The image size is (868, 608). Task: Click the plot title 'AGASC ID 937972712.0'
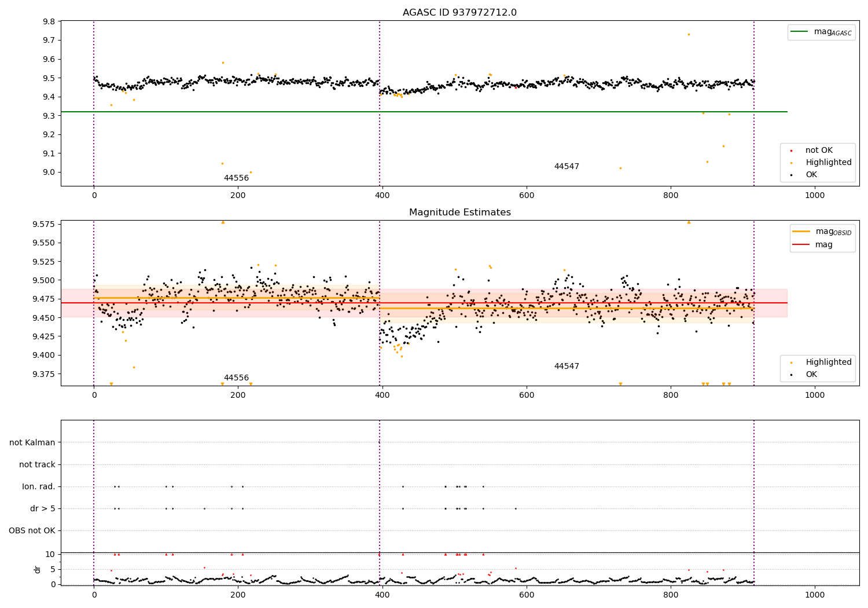pyautogui.click(x=459, y=13)
